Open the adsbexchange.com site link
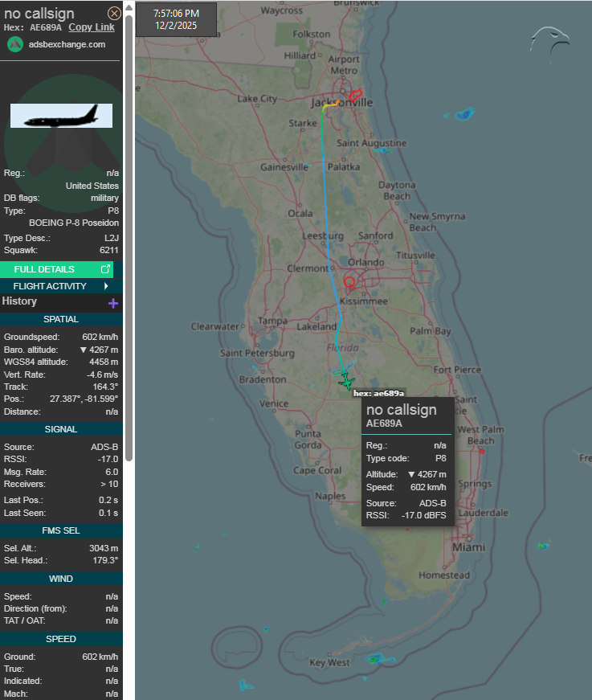The height and width of the screenshot is (700, 592). (67, 44)
